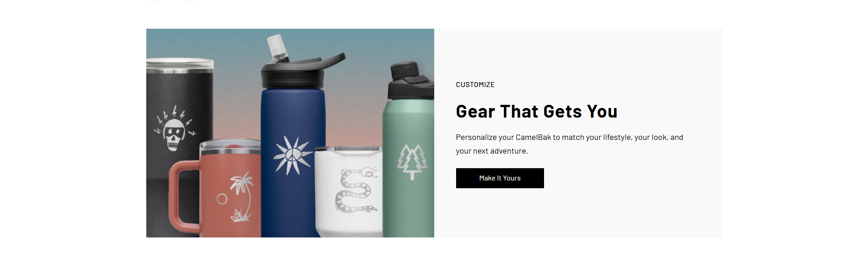Select the pine trees graphic on green bottle
Screen dimensions: 868x268
[x=412, y=162]
